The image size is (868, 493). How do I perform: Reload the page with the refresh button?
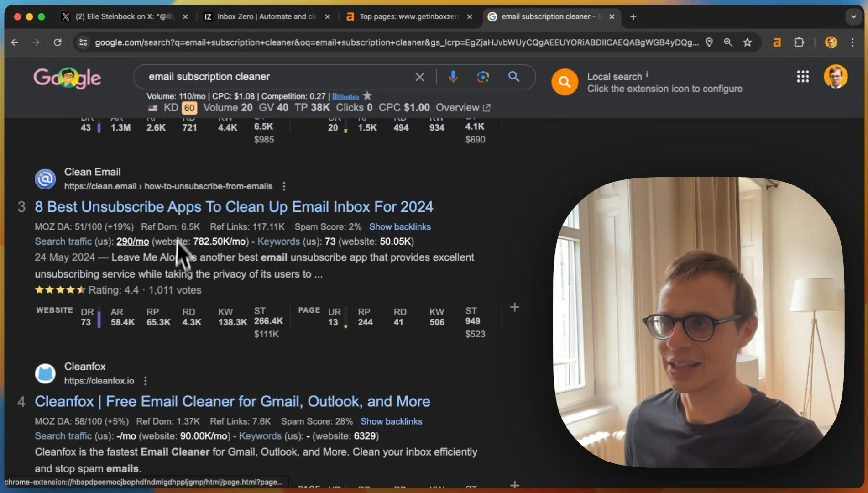58,42
